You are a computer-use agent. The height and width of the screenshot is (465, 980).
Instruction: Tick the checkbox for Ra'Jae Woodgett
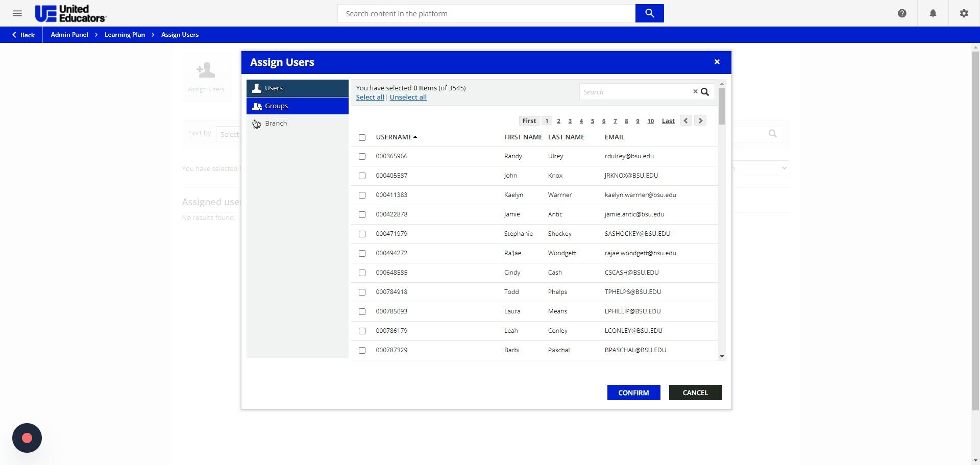click(x=362, y=254)
